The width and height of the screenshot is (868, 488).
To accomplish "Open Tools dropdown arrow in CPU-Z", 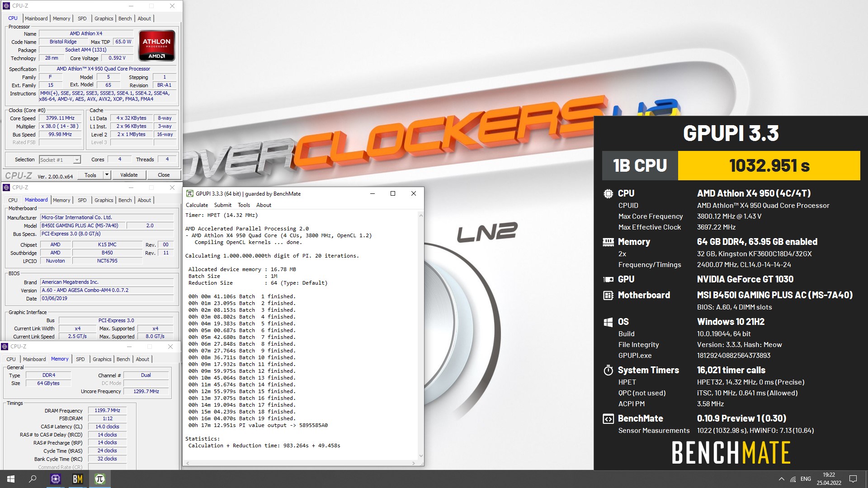I will click(107, 175).
